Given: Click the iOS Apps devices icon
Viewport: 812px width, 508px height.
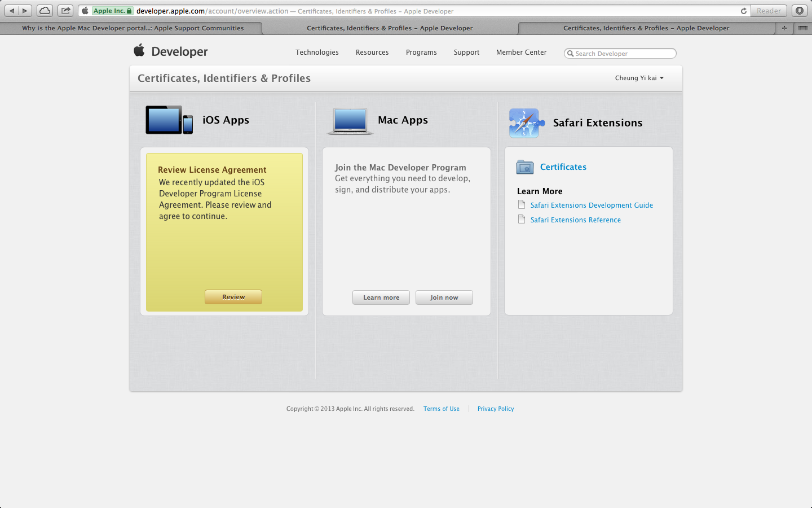Looking at the screenshot, I should click(169, 120).
